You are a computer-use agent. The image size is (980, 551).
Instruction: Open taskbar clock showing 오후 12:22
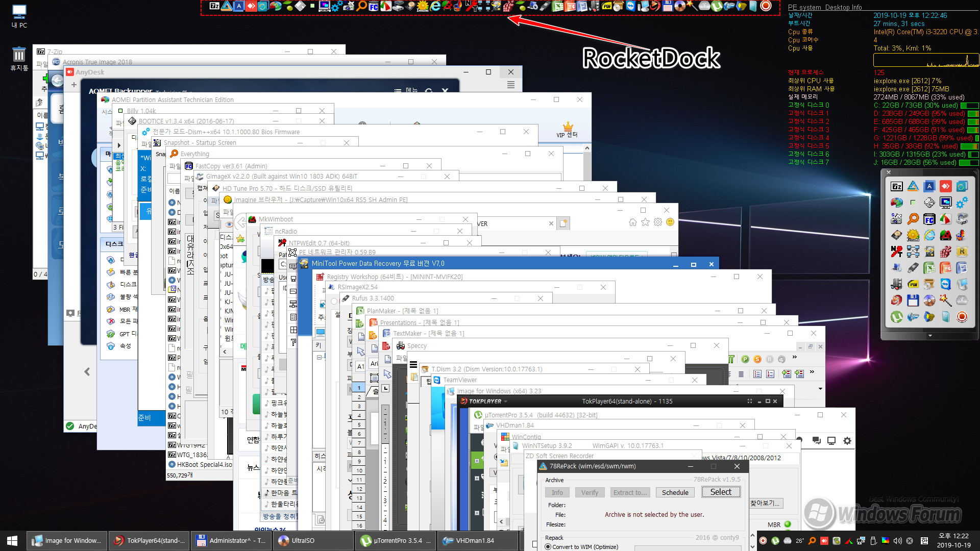click(953, 540)
